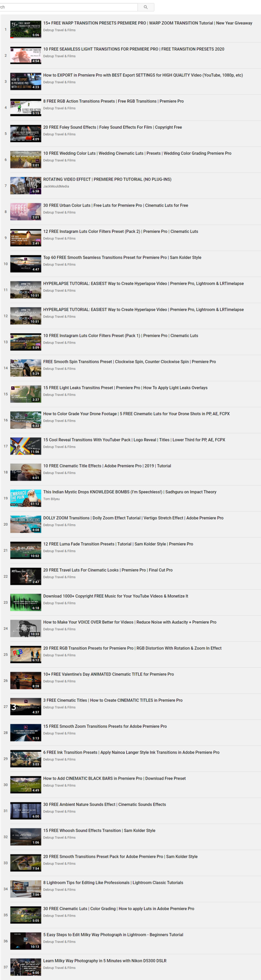Open 'How to Make Your VOICE OVER Better' video

130,622
